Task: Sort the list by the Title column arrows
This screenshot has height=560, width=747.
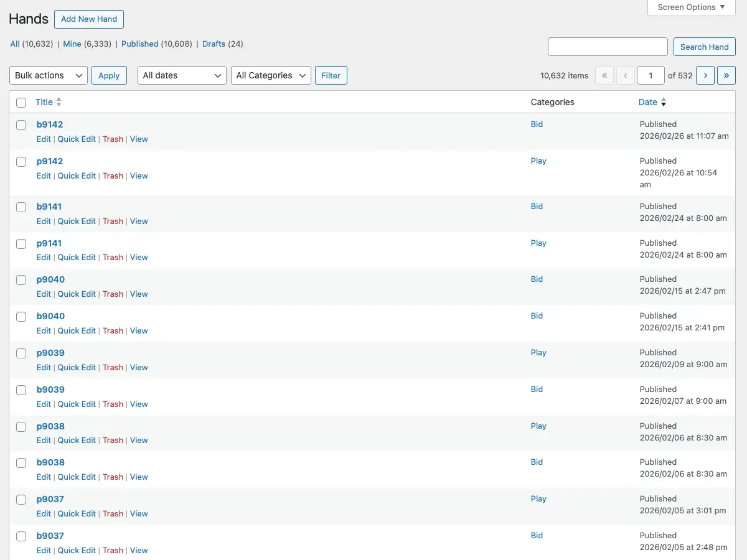Action: tap(59, 102)
